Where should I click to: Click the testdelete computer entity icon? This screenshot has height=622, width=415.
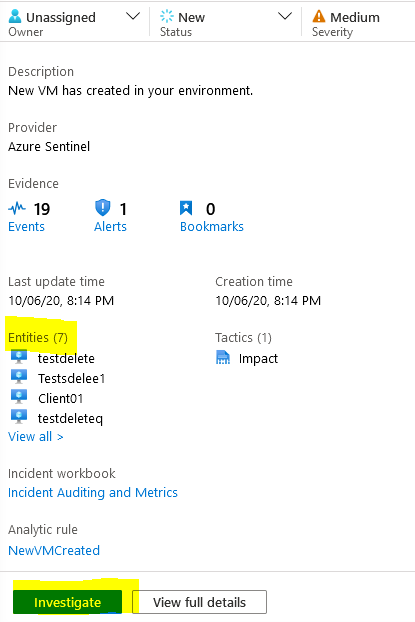click(19, 357)
